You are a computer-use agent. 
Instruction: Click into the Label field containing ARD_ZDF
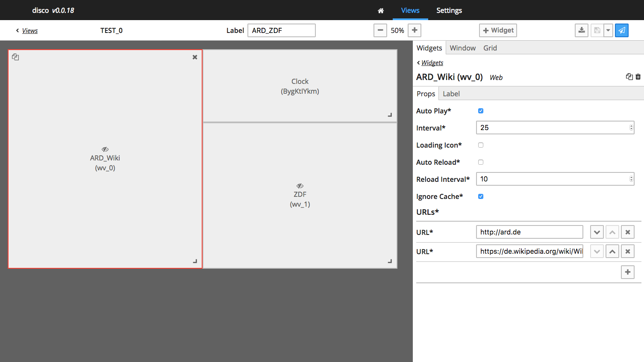click(282, 30)
